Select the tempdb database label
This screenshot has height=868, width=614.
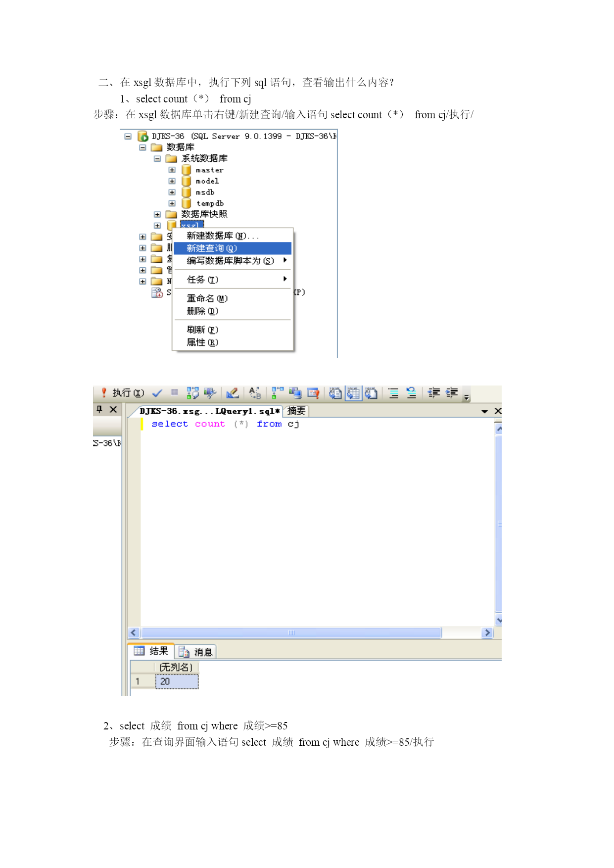[x=210, y=203]
